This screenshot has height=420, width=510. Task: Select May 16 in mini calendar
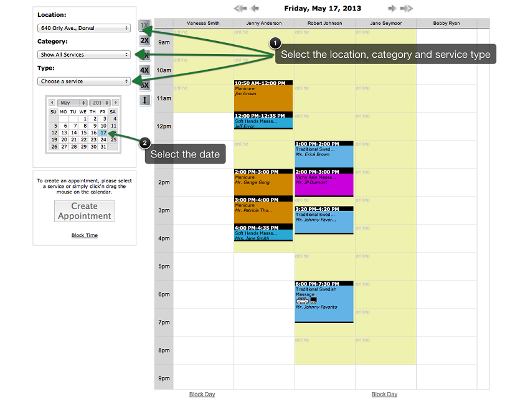point(93,133)
